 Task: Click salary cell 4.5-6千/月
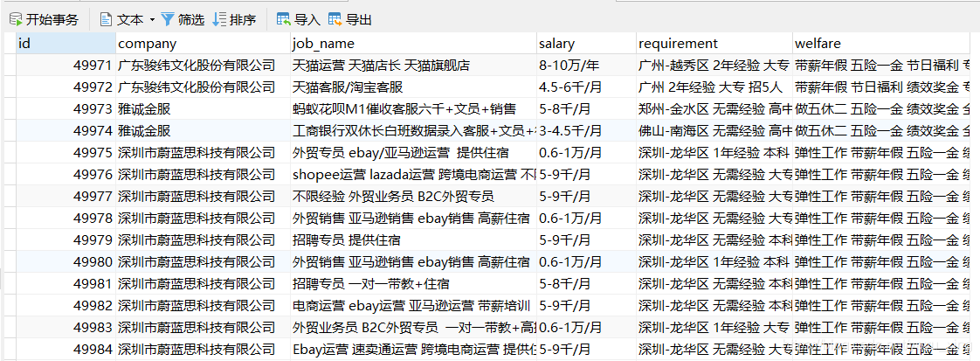tap(587, 87)
